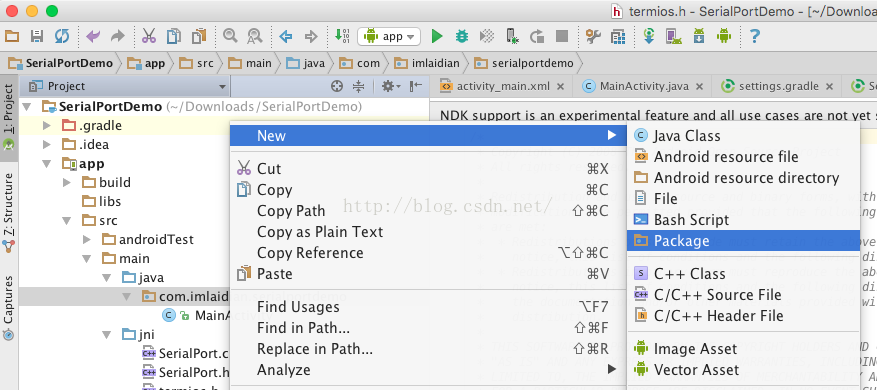Click the Replace toolbar icon

pyautogui.click(x=254, y=37)
